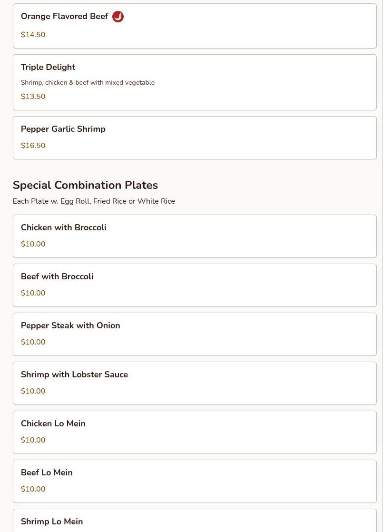392x532 pixels.
Task: Choose Pepper Garlic Shrimp from the menu
Action: point(195,138)
